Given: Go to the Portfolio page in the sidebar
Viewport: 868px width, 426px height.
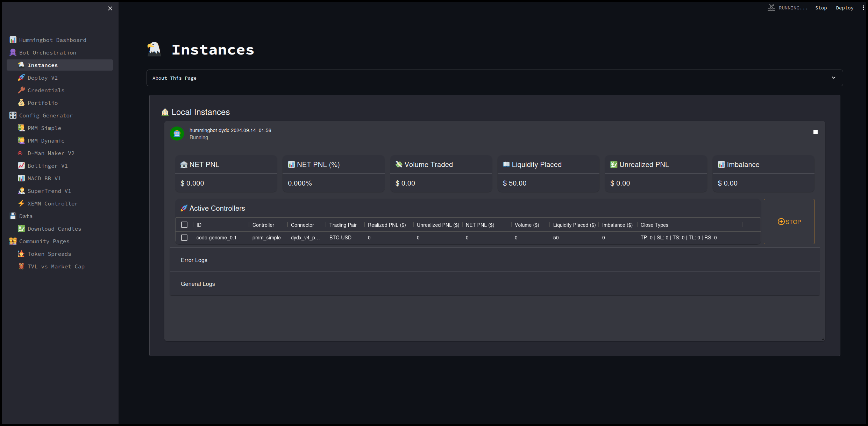Looking at the screenshot, I should tap(43, 103).
